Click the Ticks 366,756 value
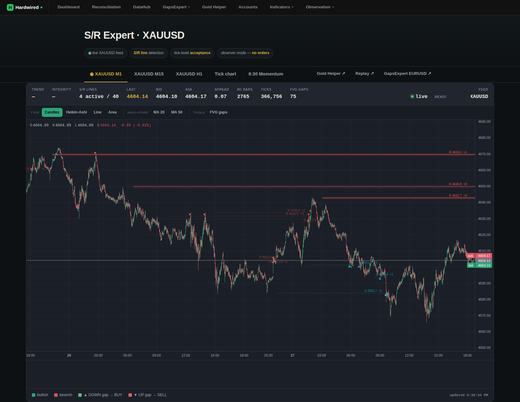This screenshot has width=520, height=402. point(271,97)
